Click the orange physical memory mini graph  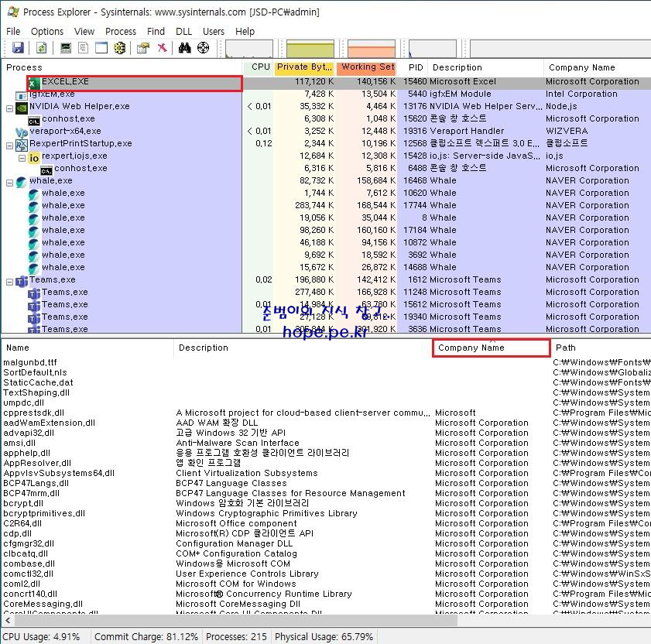[x=371, y=49]
